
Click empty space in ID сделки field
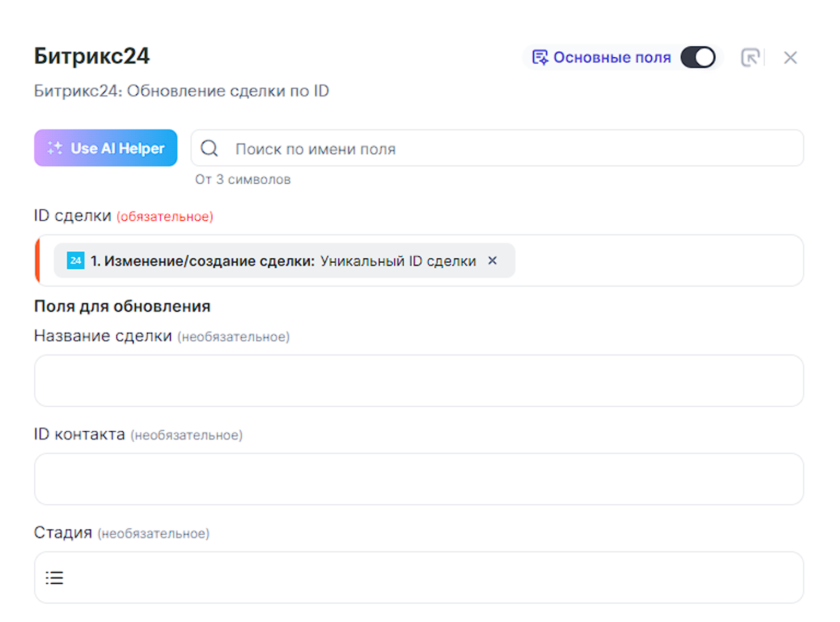point(655,261)
